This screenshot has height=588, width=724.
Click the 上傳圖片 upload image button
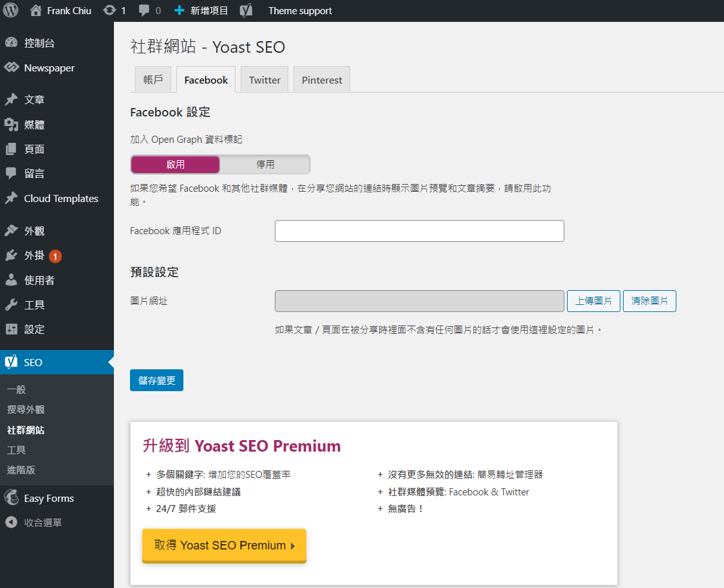593,301
